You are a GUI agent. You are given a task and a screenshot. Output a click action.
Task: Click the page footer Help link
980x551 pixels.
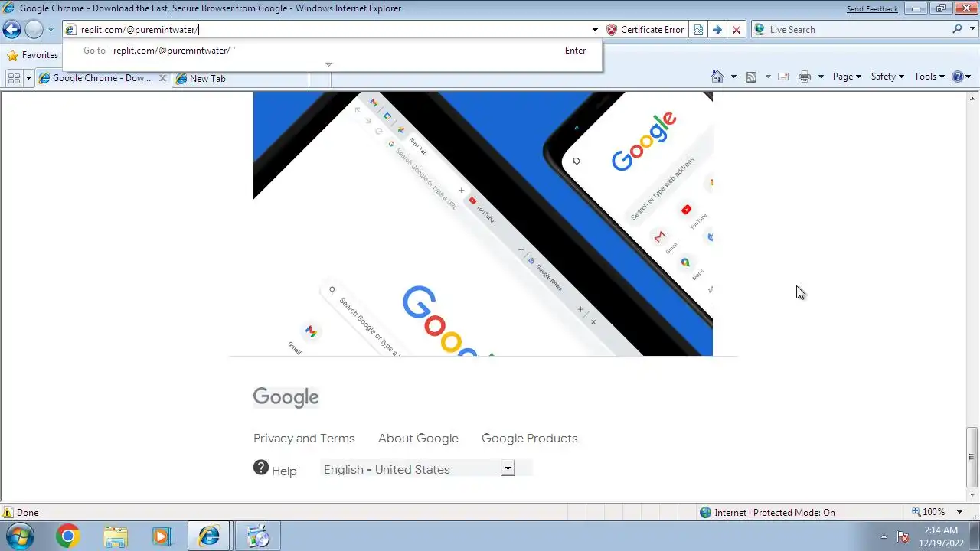(x=275, y=469)
